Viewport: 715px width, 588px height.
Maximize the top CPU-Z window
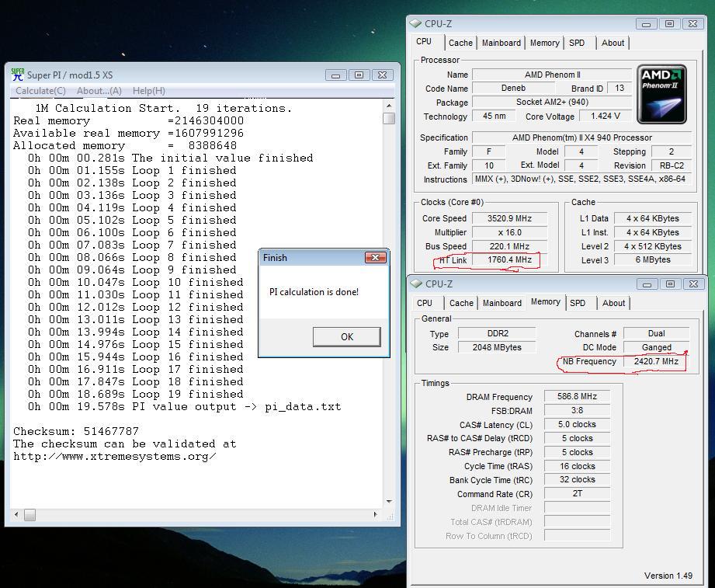tap(669, 24)
